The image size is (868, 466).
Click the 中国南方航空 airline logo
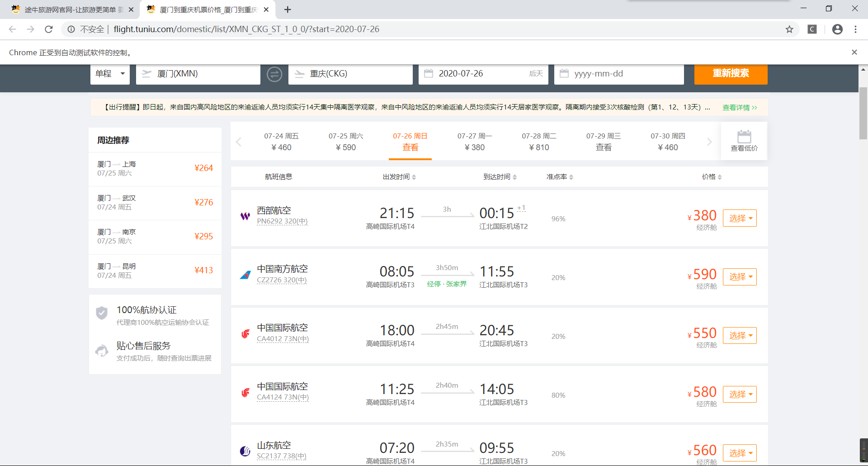click(x=245, y=275)
